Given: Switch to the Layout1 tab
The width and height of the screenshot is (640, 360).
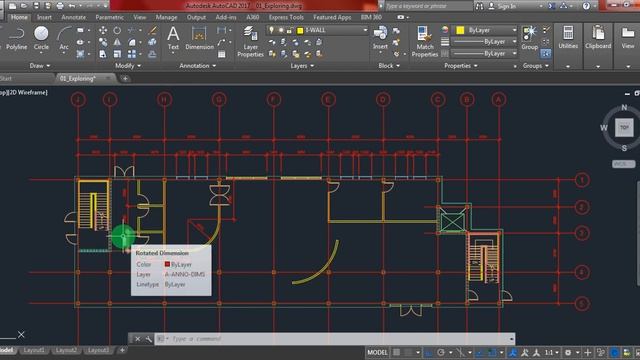Looking at the screenshot, I should coord(33,350).
